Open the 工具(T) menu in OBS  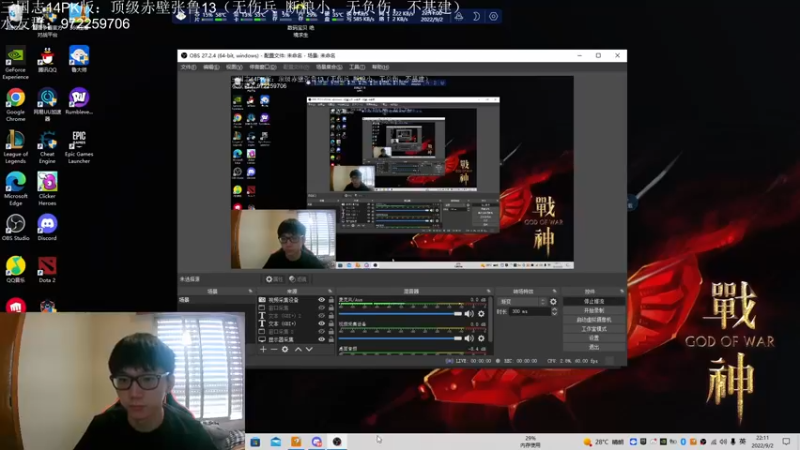click(x=357, y=67)
